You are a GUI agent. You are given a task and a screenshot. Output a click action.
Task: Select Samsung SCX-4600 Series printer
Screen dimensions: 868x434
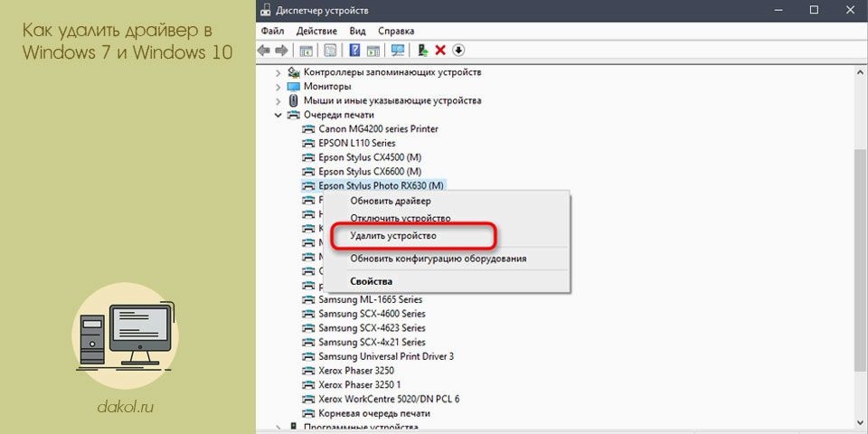tap(372, 314)
